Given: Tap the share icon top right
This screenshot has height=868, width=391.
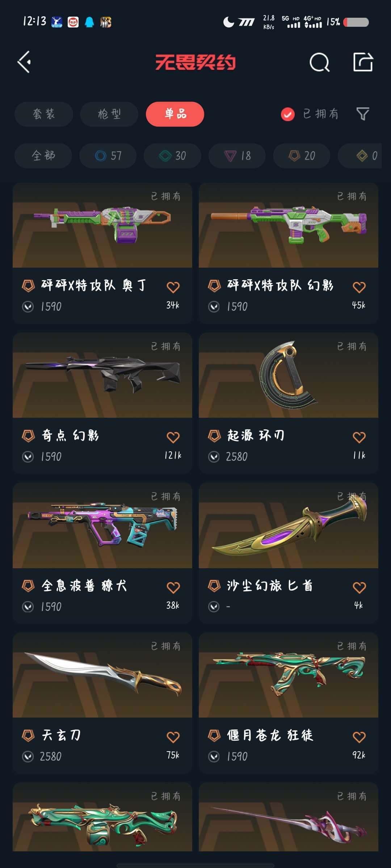Looking at the screenshot, I should pos(363,62).
